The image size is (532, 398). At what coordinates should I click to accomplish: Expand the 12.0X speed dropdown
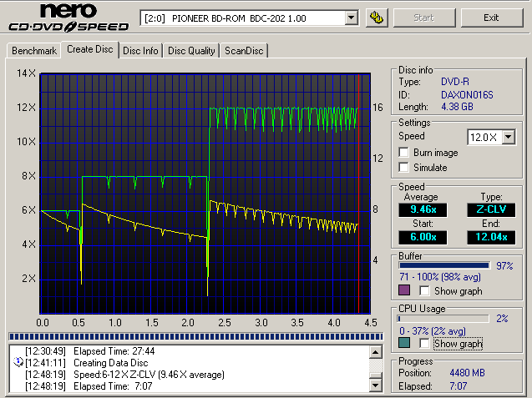[508, 136]
